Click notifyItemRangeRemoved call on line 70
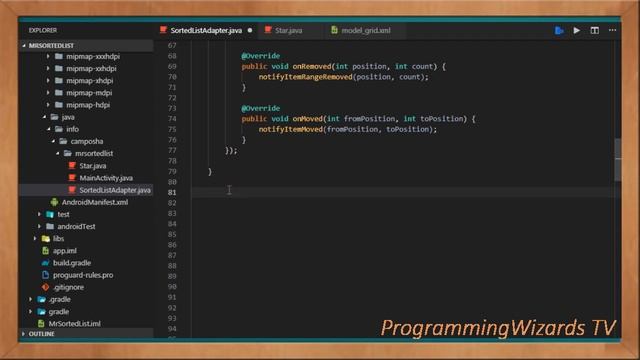This screenshot has height=360, width=640. [305, 77]
